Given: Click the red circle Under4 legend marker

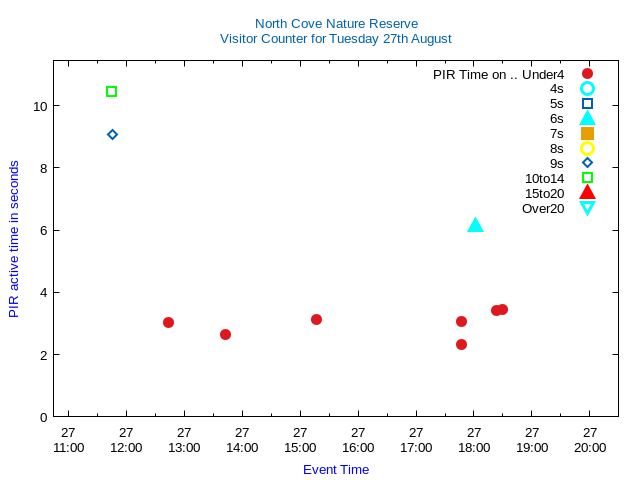Looking at the screenshot, I should tap(587, 74).
